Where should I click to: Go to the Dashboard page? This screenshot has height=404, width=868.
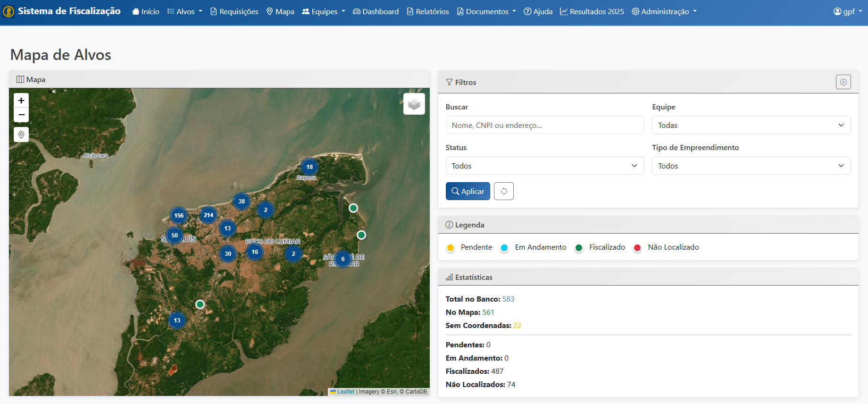coord(376,11)
